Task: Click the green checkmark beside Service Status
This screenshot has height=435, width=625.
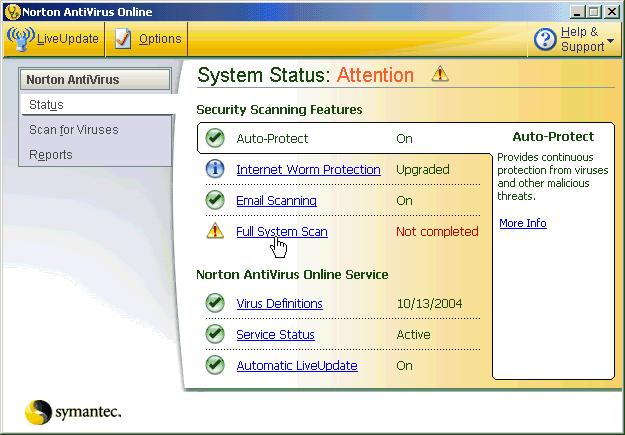Action: click(x=214, y=334)
